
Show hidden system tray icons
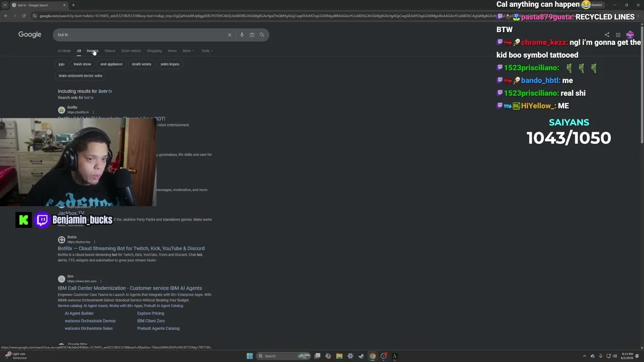[x=584, y=356]
